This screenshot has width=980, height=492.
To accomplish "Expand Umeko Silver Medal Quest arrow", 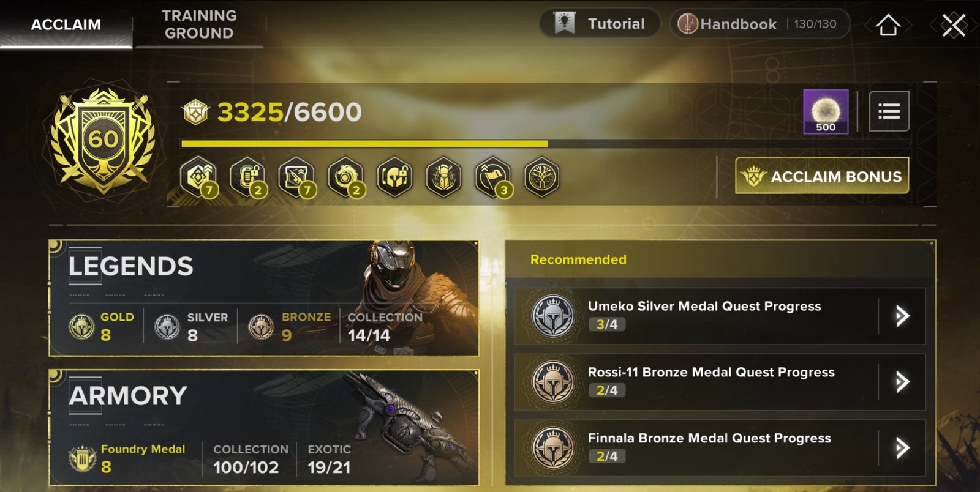I will (x=902, y=316).
